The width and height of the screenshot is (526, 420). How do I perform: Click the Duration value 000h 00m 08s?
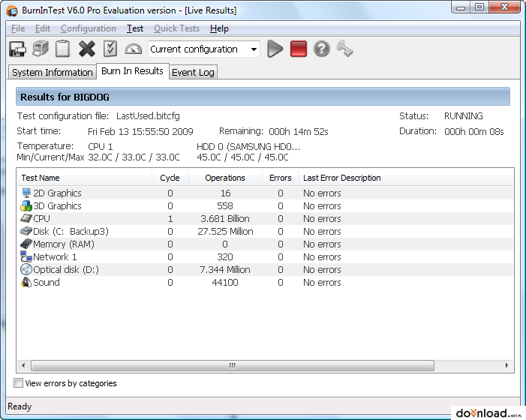pos(474,131)
